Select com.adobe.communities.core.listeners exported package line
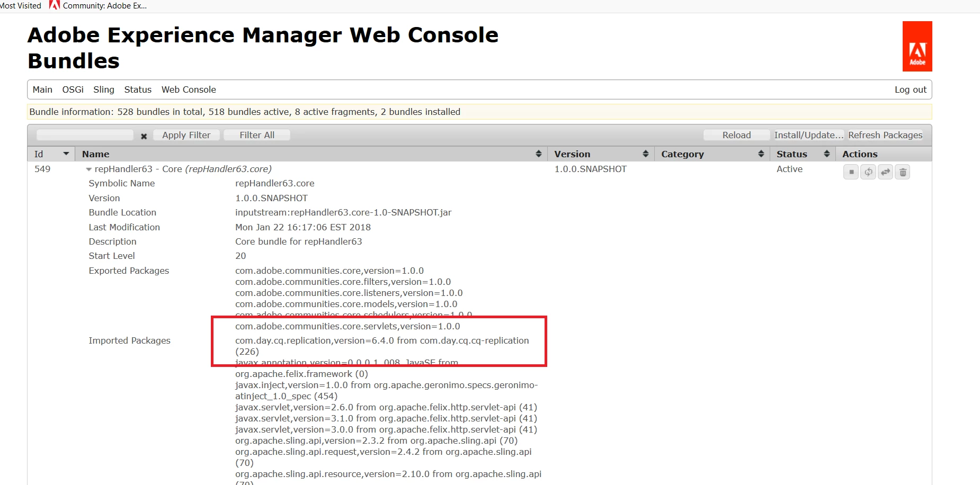The height and width of the screenshot is (485, 980). click(349, 293)
